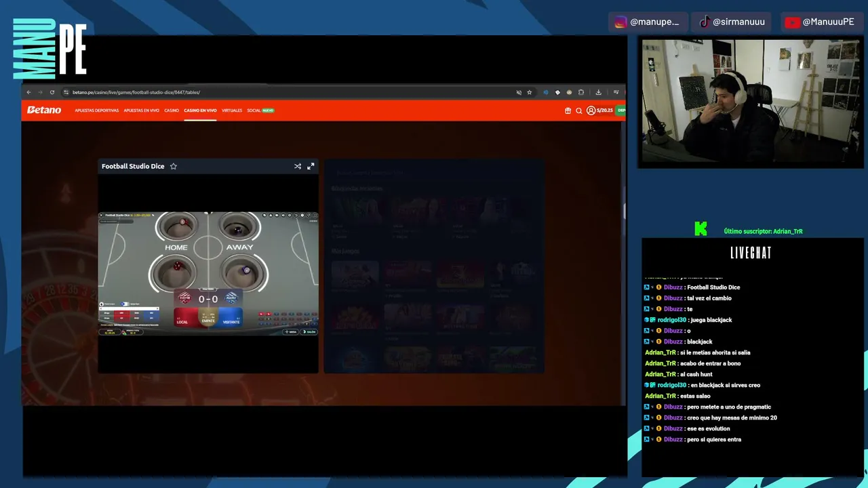Close the game with the X icon

[x=101, y=216]
